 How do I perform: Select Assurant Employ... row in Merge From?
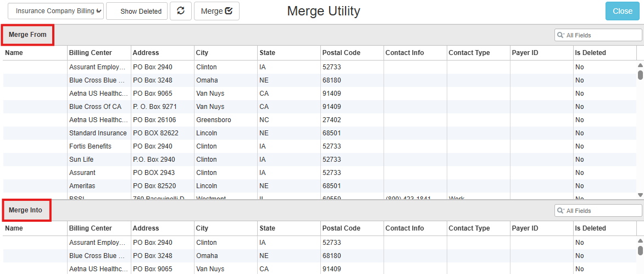coord(320,67)
